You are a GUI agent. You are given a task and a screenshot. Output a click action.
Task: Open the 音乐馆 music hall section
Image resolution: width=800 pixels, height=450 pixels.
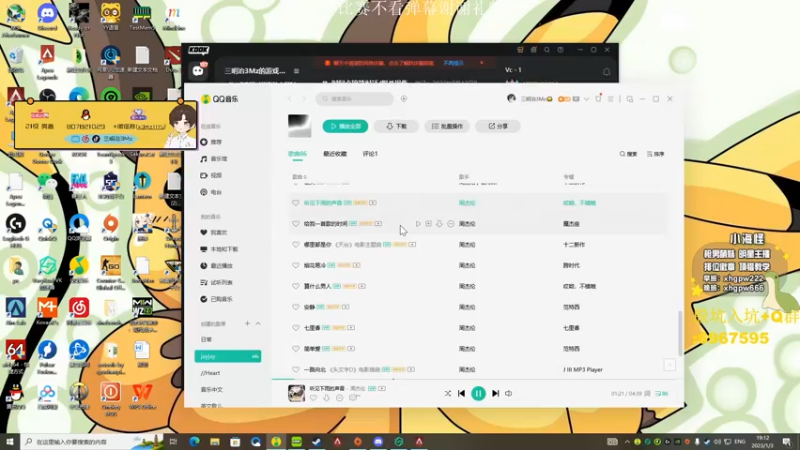[x=214, y=159]
